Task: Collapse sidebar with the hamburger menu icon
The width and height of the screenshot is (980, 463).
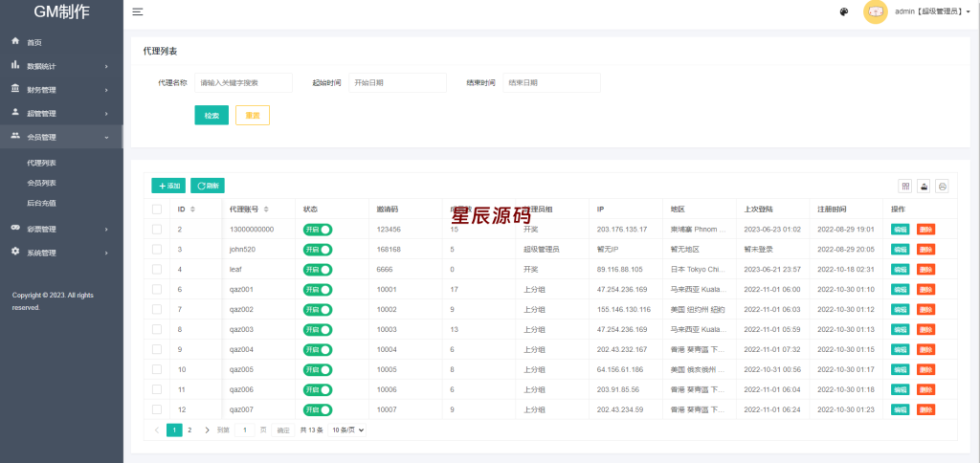Action: [138, 11]
